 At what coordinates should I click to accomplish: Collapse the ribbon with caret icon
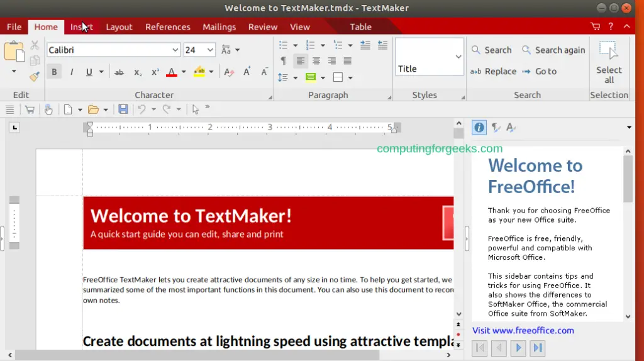click(627, 26)
